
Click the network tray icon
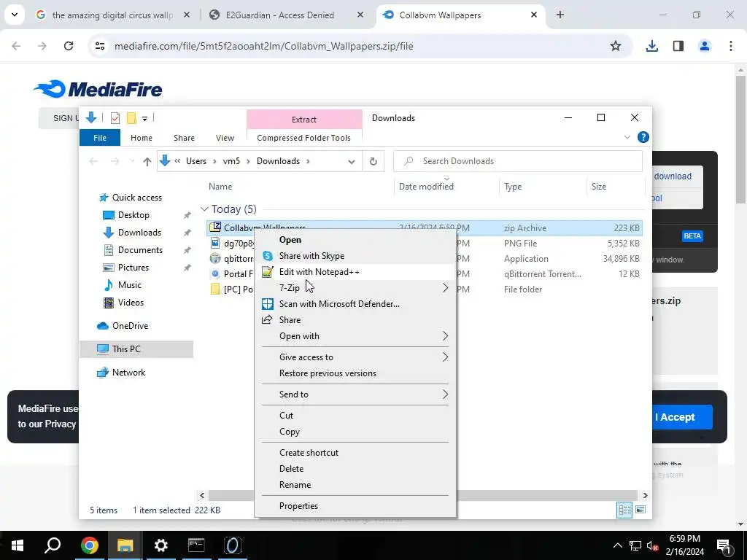[635, 545]
